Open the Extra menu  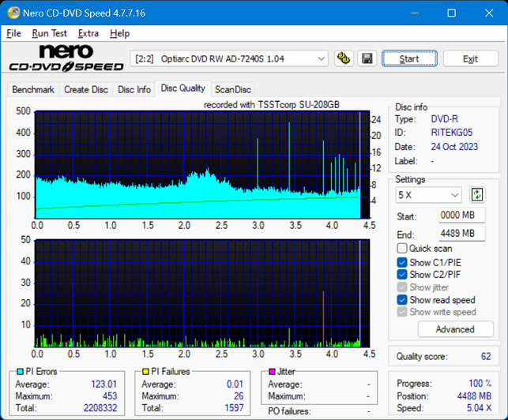click(x=88, y=33)
